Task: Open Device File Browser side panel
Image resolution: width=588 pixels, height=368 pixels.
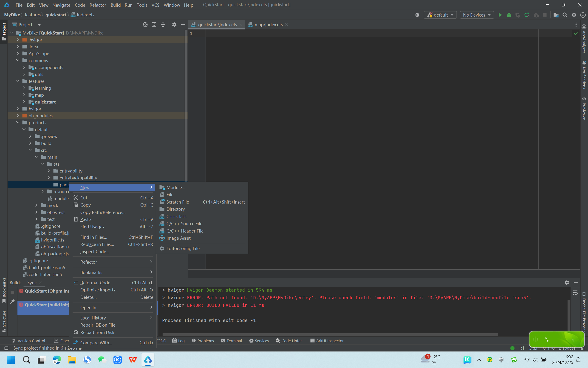Action: coord(584,312)
